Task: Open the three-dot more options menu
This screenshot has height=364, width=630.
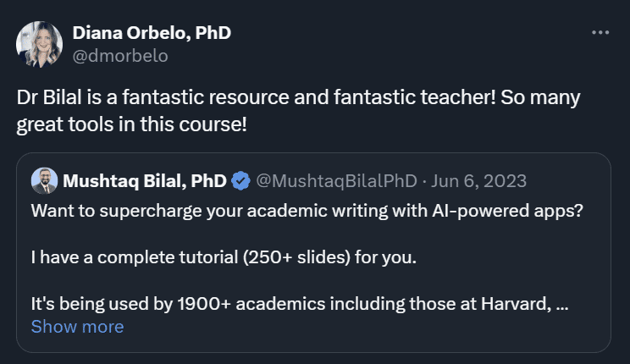Action: [600, 33]
